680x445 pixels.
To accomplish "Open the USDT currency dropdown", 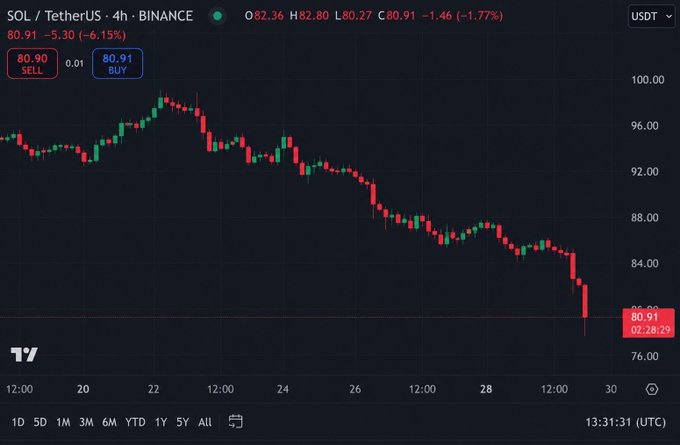I will [x=651, y=16].
